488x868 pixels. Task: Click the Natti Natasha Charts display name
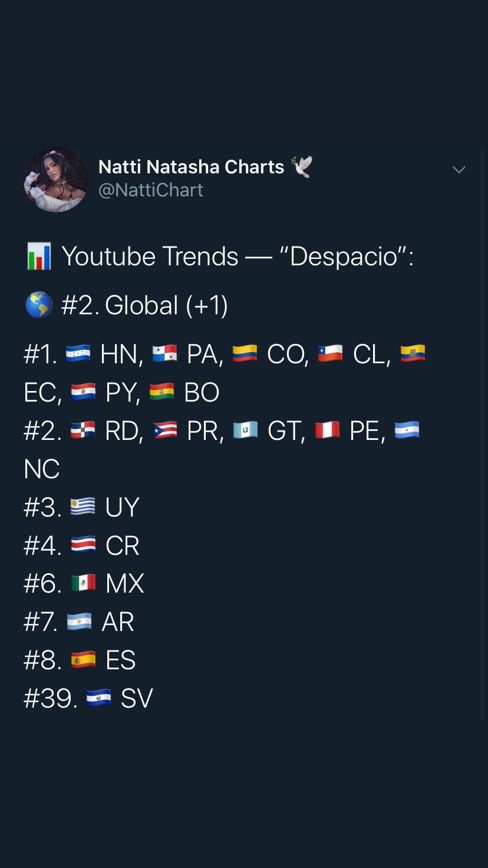pos(191,167)
